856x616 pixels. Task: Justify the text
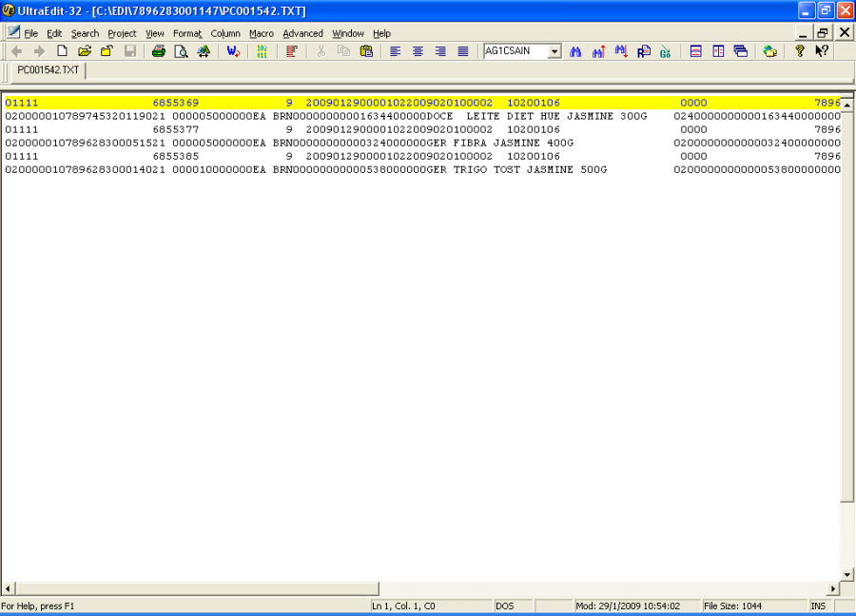tap(463, 51)
